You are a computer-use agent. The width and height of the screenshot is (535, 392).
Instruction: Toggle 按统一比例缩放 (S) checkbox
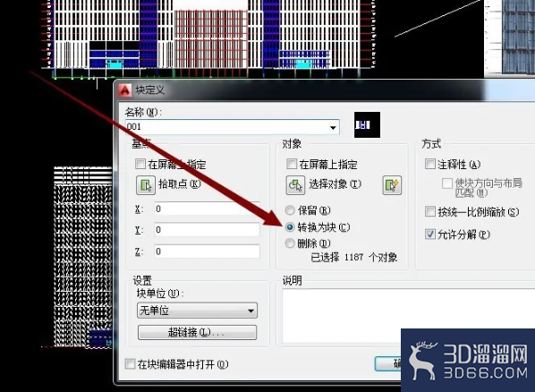430,211
